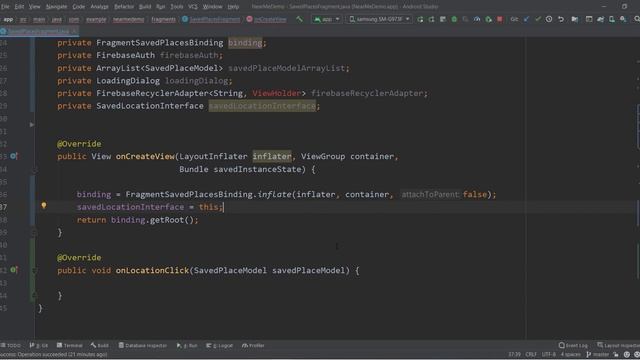Click the 37:39 cursor position indicator

click(x=514, y=354)
